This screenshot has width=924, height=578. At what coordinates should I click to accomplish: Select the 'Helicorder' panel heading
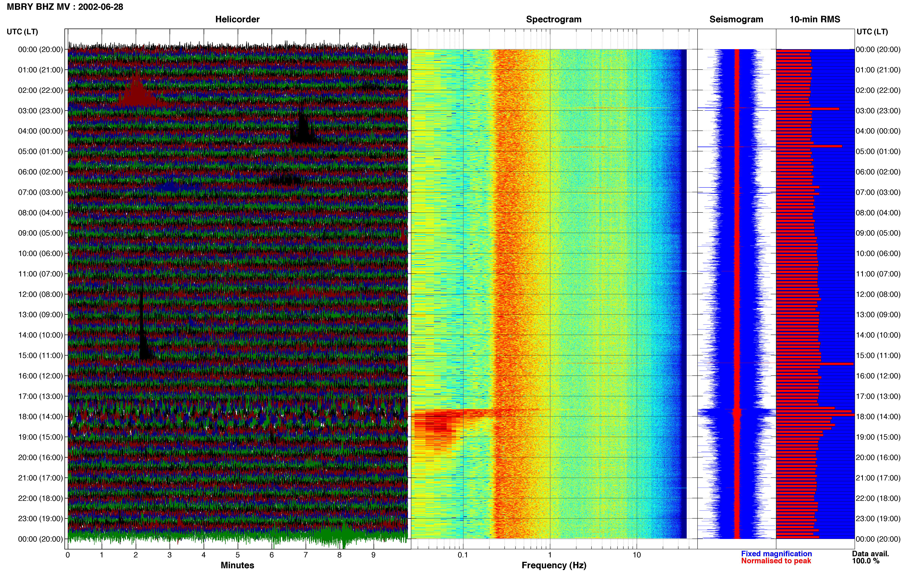(x=237, y=20)
